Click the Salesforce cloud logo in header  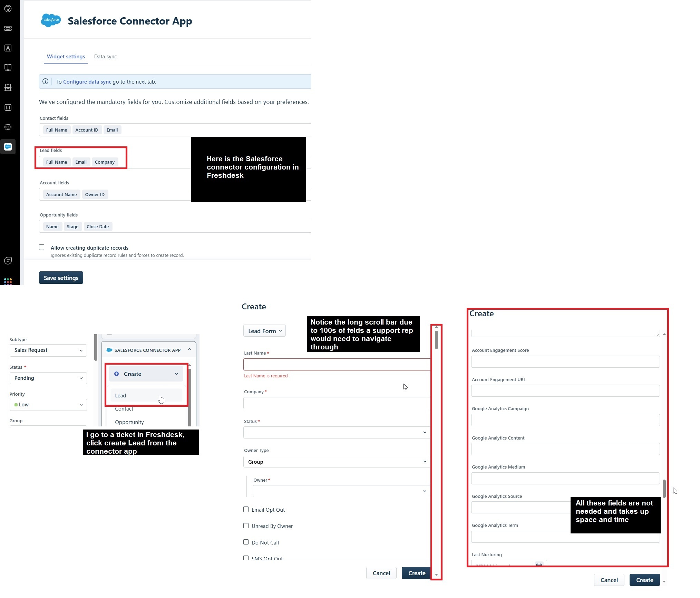51,20
